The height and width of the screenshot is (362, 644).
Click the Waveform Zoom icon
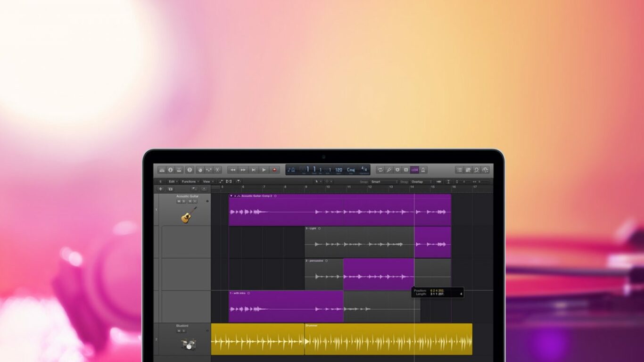[439, 181]
